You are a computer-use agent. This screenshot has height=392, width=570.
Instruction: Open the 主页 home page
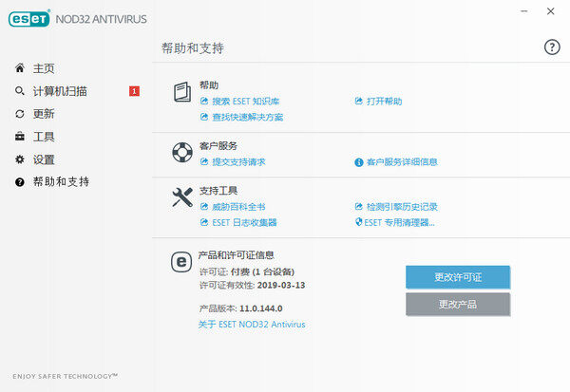point(44,68)
